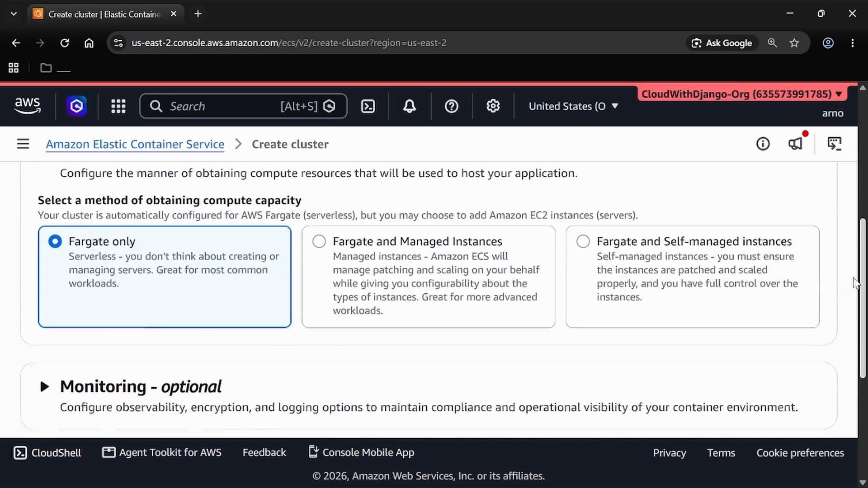The height and width of the screenshot is (488, 868).
Task: Open the Terms link
Action: click(x=721, y=453)
